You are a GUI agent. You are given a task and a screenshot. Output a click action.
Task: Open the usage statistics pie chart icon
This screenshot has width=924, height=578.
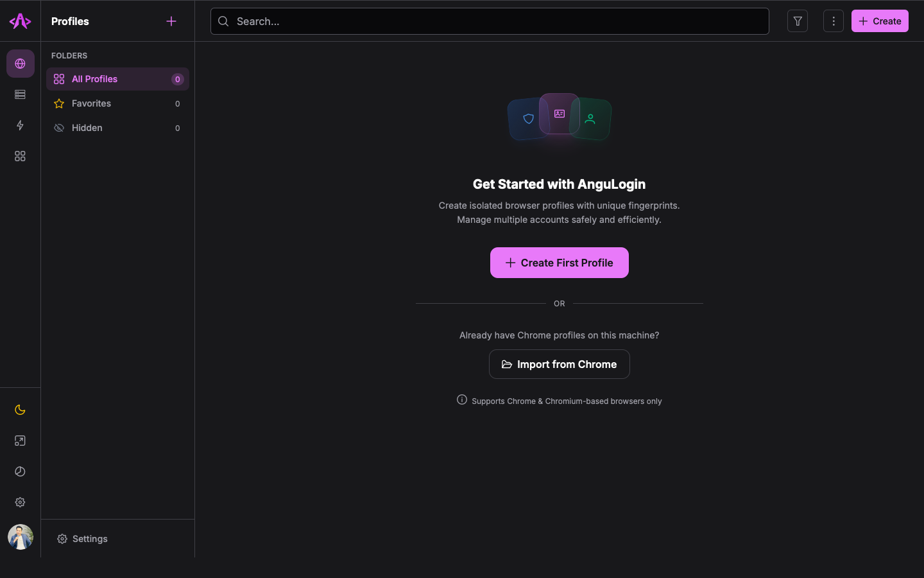click(x=20, y=471)
